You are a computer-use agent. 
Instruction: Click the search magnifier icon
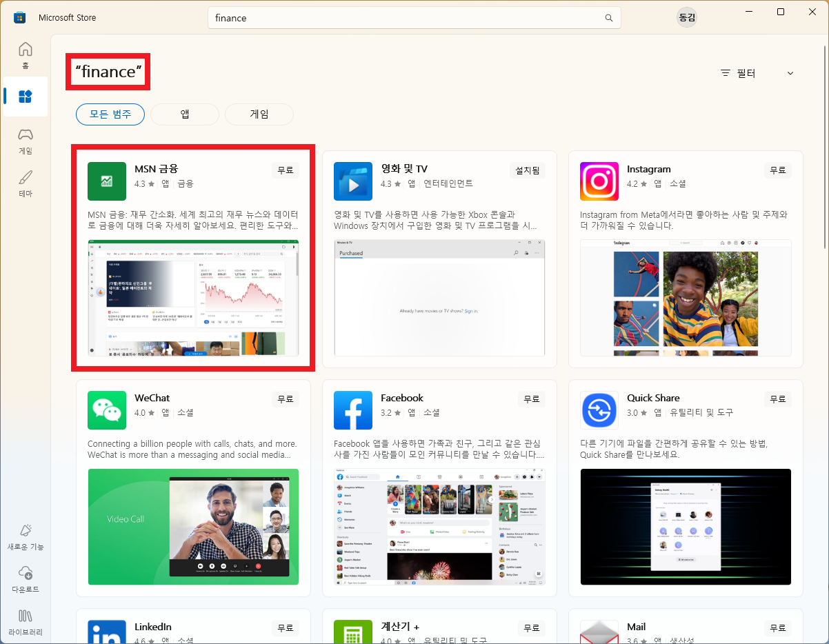coord(608,18)
